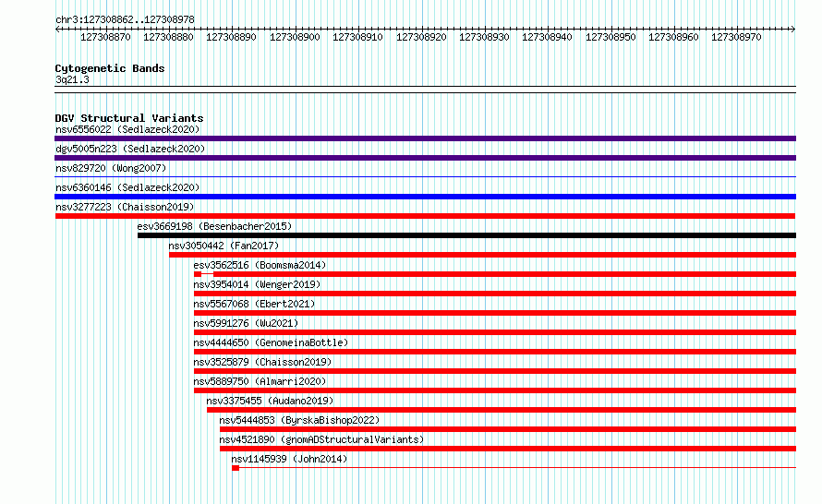Click the purple bar under dgv5005n223
The height and width of the screenshot is (504, 822).
[425, 158]
